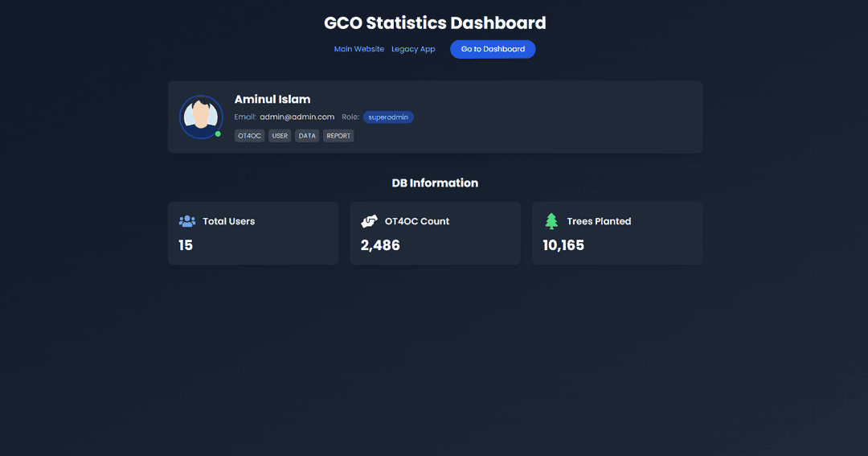This screenshot has height=456, width=868.
Task: Click the OT4OC permission tag
Action: point(249,136)
